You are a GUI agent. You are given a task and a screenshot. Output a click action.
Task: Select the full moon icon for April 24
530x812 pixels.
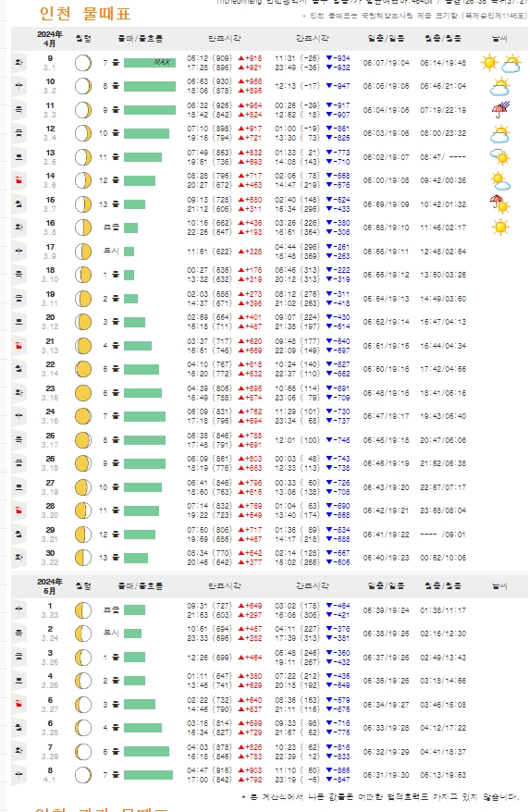pos(83,416)
